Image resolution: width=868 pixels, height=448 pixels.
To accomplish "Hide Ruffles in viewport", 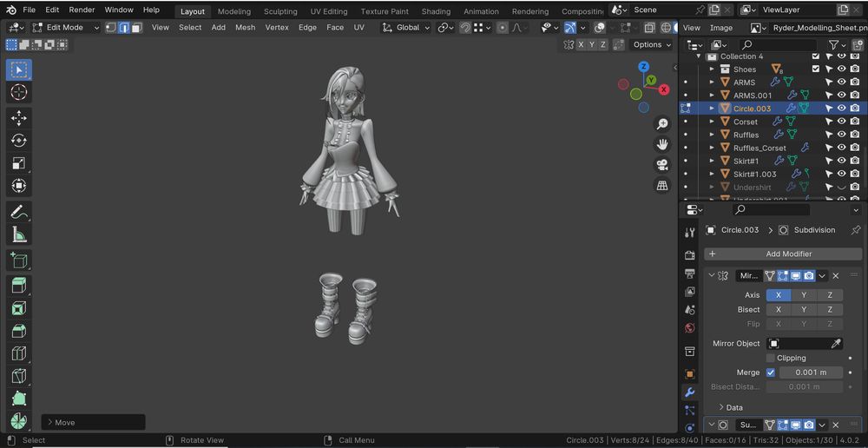I will [x=841, y=135].
